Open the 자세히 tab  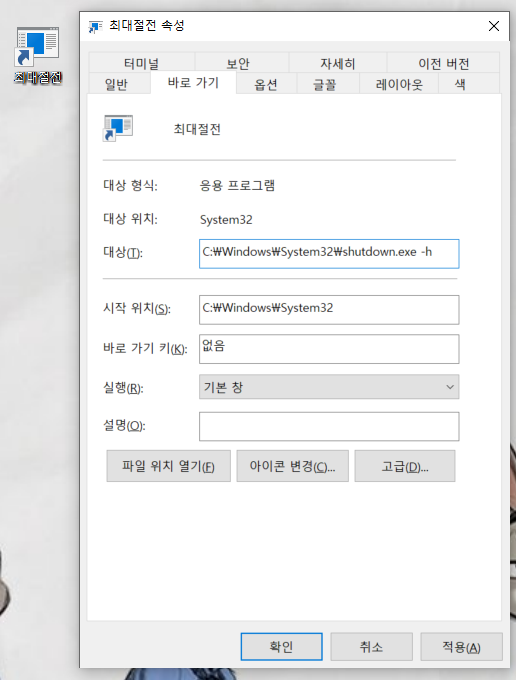337,63
